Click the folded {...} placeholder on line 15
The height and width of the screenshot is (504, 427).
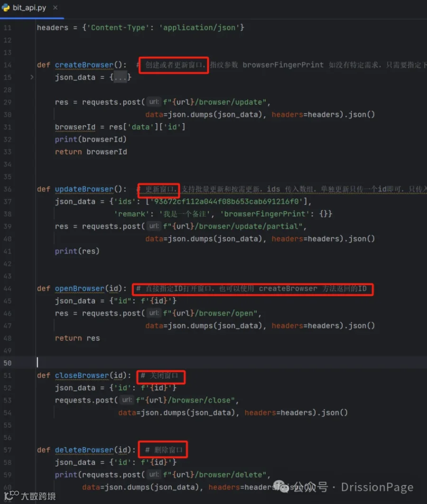121,77
